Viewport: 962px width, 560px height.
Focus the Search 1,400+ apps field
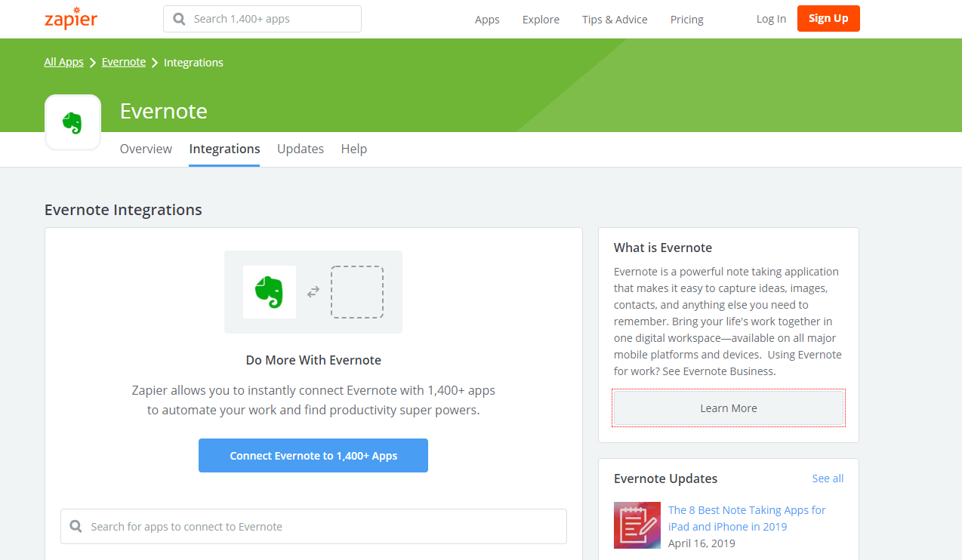point(262,19)
